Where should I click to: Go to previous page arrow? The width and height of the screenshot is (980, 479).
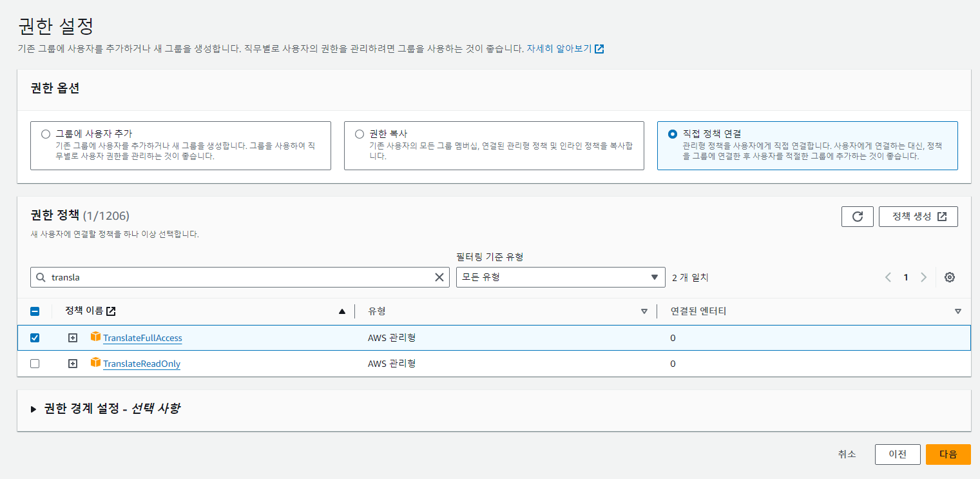tap(888, 277)
